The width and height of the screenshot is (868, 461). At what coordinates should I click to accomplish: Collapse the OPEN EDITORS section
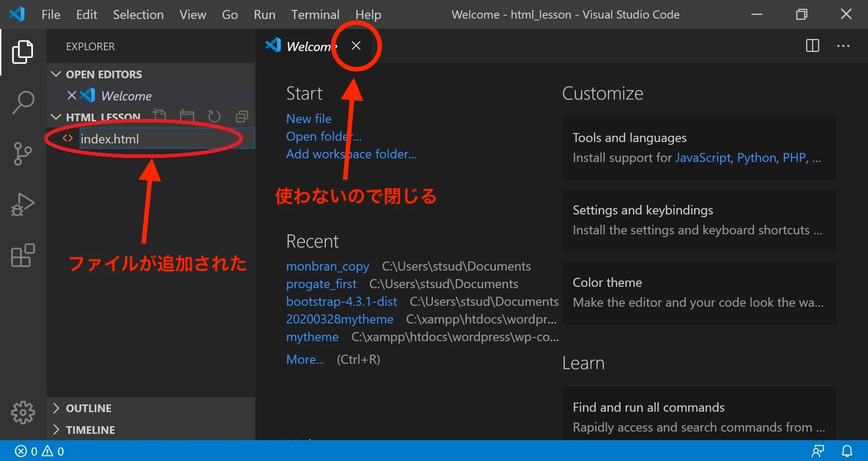coord(56,74)
